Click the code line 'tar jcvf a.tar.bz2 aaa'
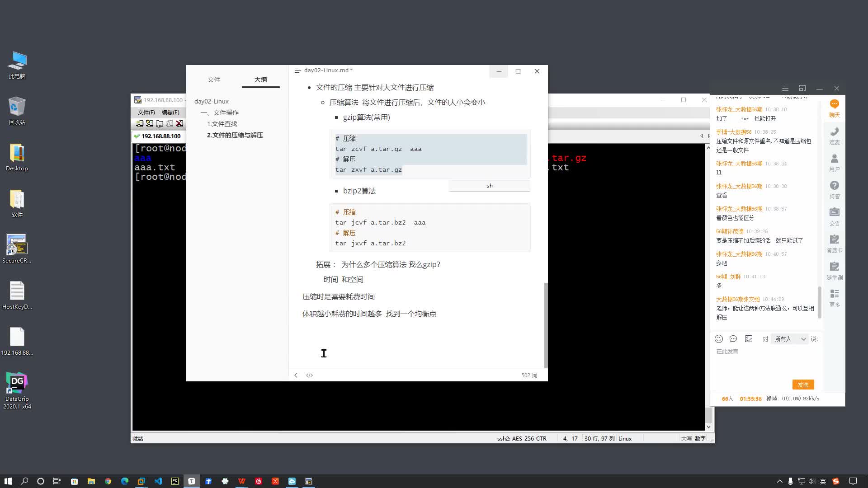This screenshot has width=868, height=488. (x=380, y=222)
